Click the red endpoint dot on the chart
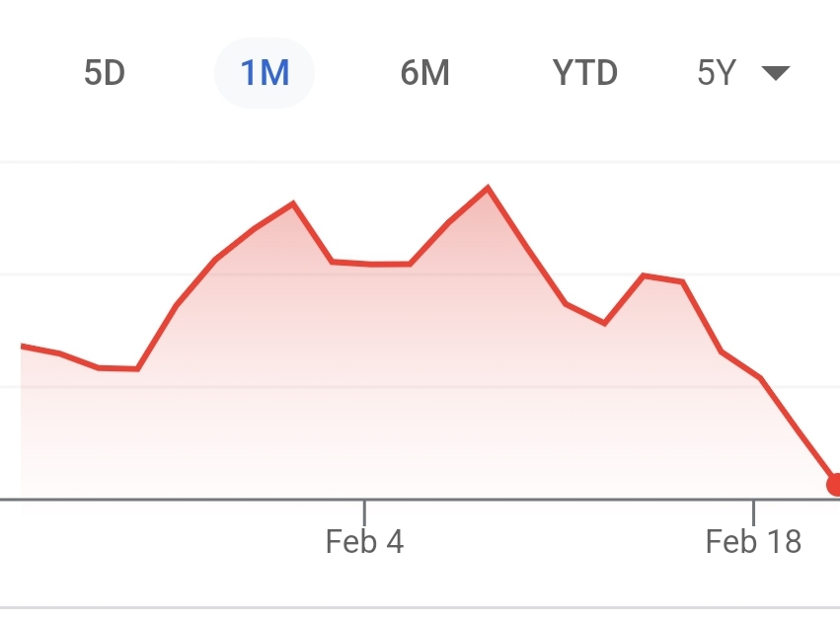Viewport: 840px width, 625px height. pos(833,485)
